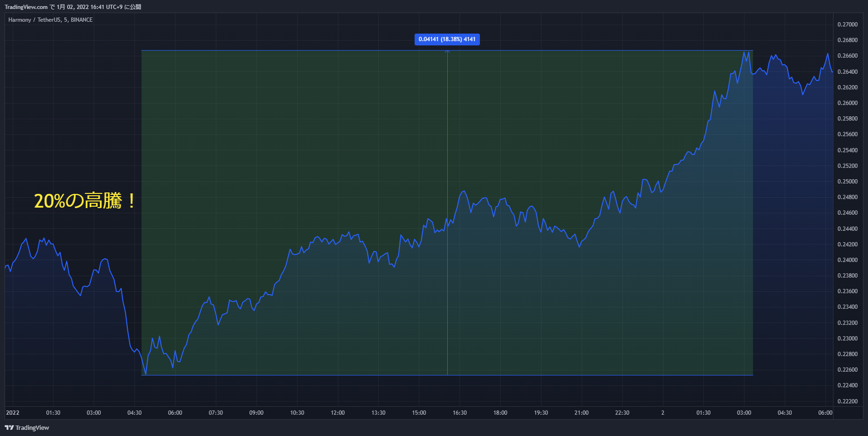Click the 0.23200 price axis label
868x436 pixels.
pos(848,323)
